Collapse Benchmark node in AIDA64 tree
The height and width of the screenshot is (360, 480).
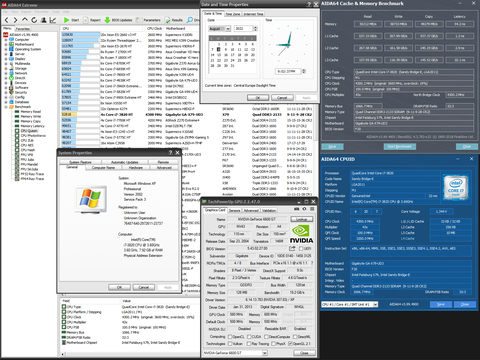point(6,107)
